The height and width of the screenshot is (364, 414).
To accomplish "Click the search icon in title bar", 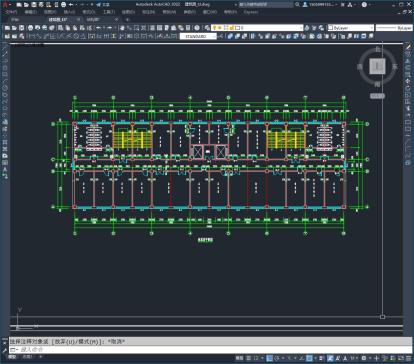I will point(297,5).
